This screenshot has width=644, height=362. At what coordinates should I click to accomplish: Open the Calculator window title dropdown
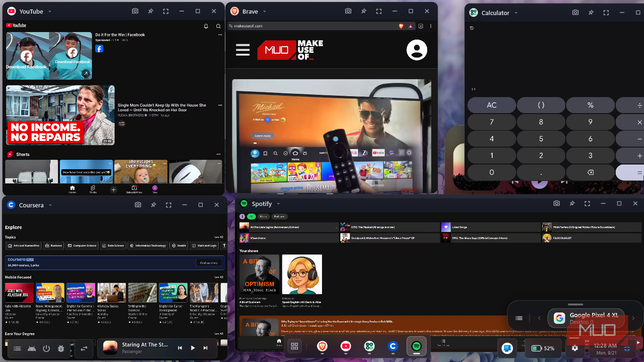pyautogui.click(x=516, y=13)
